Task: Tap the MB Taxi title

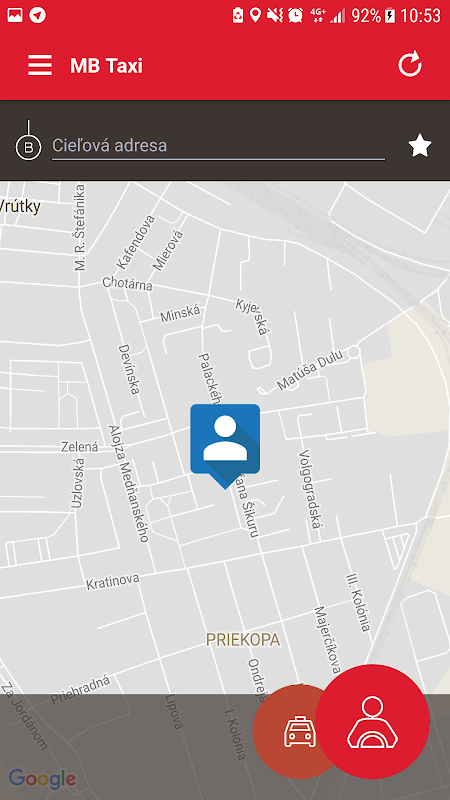Action: click(106, 66)
